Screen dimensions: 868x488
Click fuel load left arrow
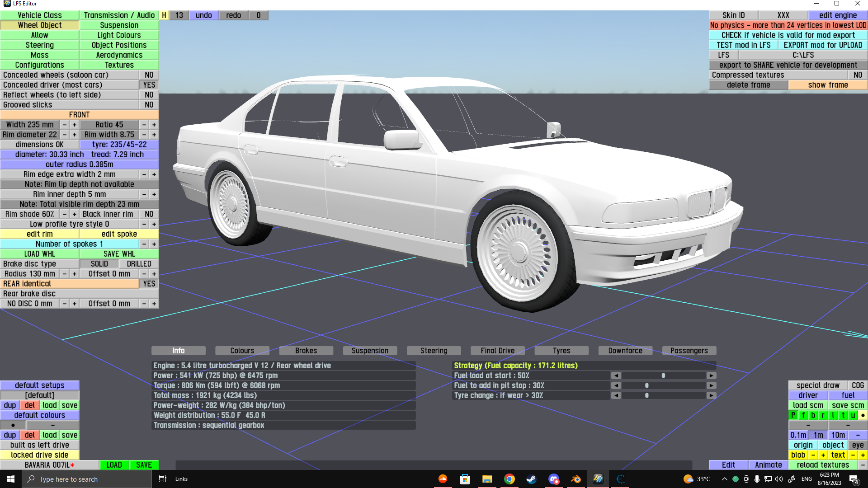[616, 375]
